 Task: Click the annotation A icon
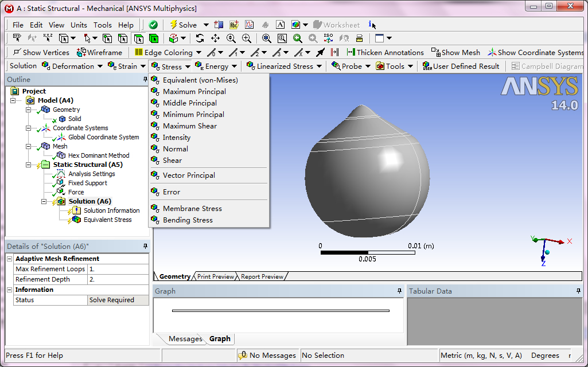click(x=280, y=25)
